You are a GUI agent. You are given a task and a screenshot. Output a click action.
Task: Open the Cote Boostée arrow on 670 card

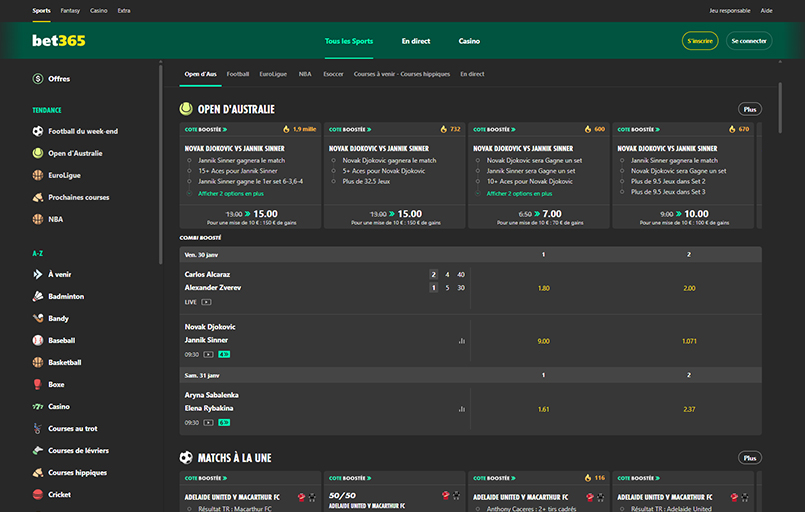658,129
